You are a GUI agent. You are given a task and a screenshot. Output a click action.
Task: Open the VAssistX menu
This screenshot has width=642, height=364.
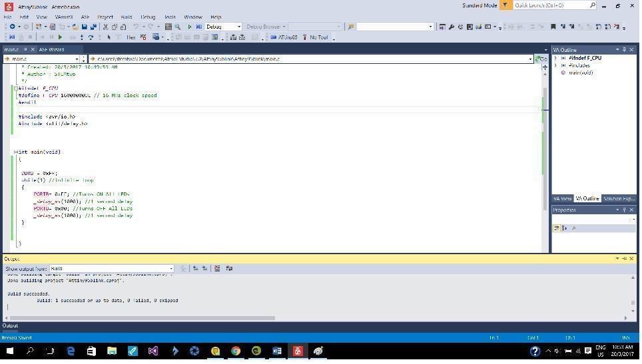click(x=63, y=17)
